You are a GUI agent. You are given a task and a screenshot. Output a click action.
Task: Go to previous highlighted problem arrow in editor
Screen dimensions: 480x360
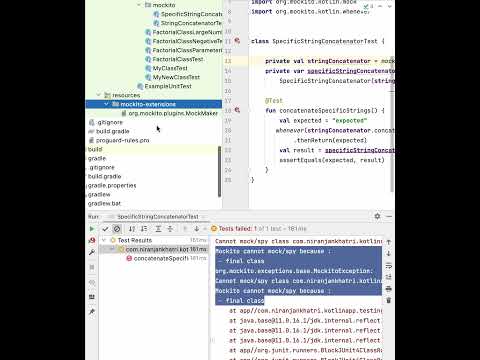tap(380, 6)
